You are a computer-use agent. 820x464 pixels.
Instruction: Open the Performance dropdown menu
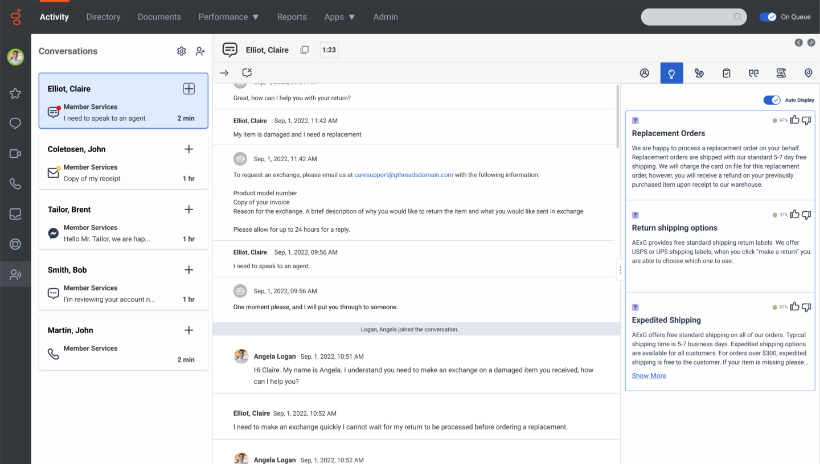tap(228, 17)
